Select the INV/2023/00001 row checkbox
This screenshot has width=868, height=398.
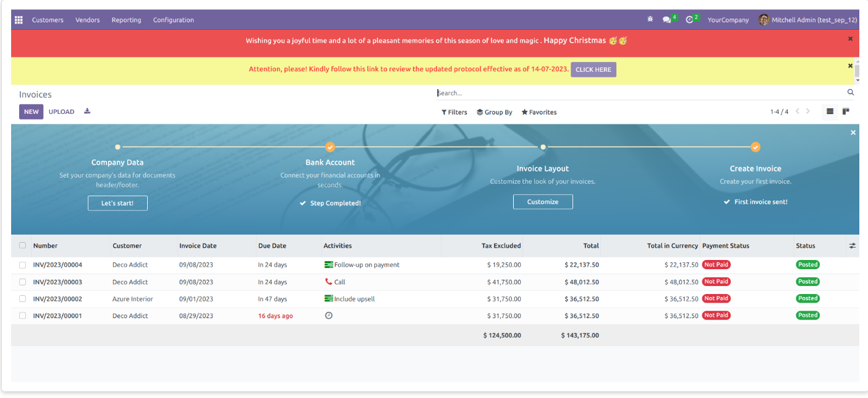(x=23, y=316)
